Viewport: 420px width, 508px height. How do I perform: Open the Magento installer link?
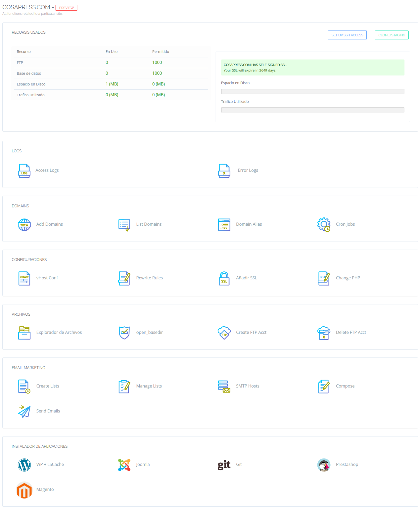click(45, 490)
